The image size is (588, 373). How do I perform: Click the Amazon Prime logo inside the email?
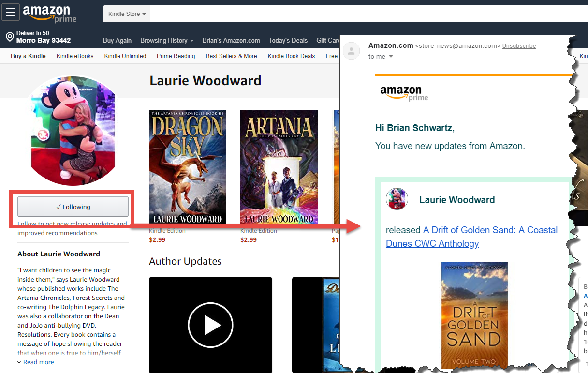point(404,93)
